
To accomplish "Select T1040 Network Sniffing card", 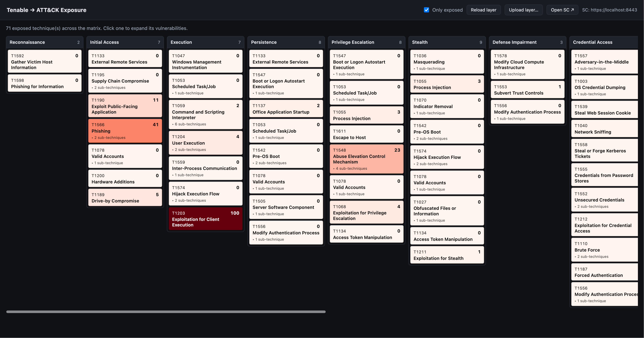I will click(x=604, y=129).
